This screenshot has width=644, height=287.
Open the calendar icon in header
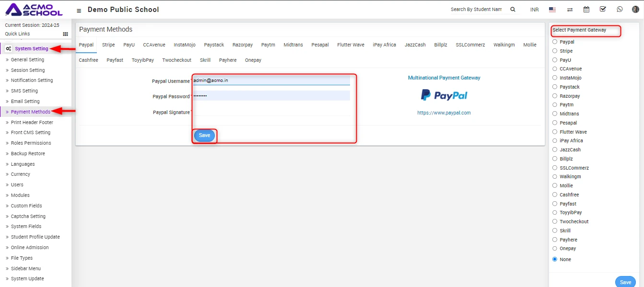click(586, 10)
